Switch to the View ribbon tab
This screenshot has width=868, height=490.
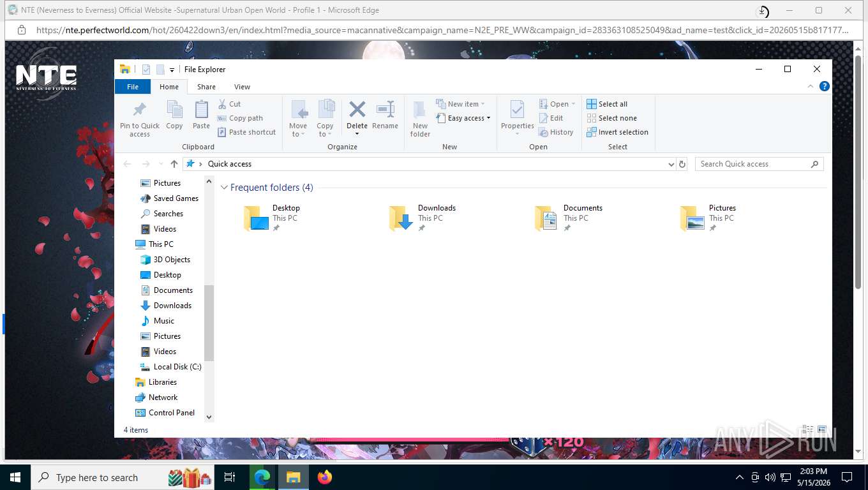pos(242,87)
